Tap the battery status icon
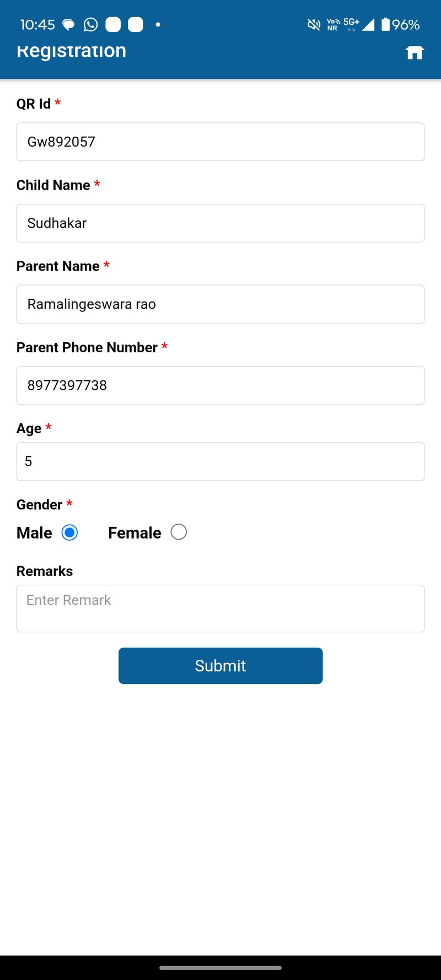 [386, 25]
